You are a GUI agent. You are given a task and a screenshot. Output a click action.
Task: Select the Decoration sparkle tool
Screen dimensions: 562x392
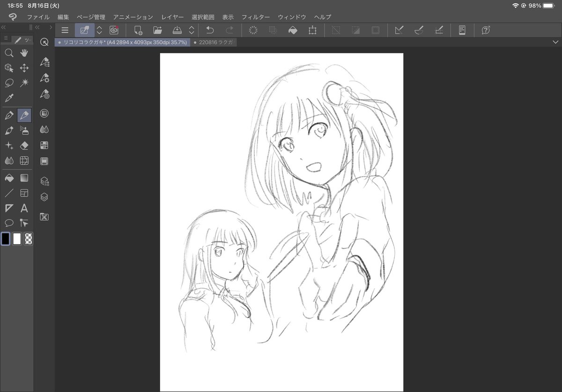(9, 145)
